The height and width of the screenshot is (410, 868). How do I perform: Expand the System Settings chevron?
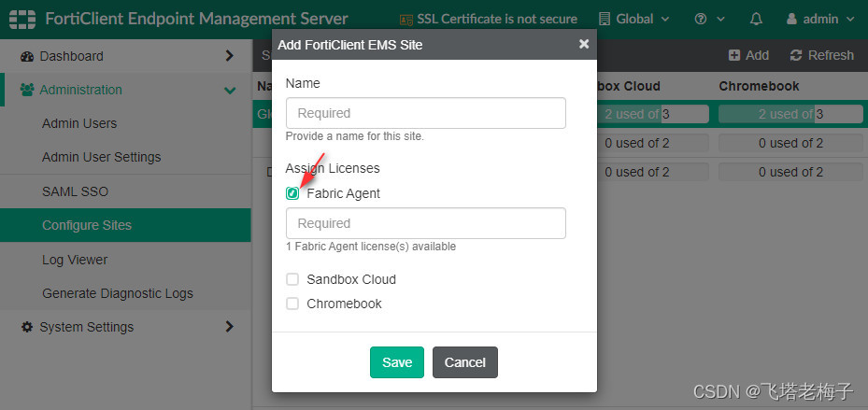tap(230, 327)
